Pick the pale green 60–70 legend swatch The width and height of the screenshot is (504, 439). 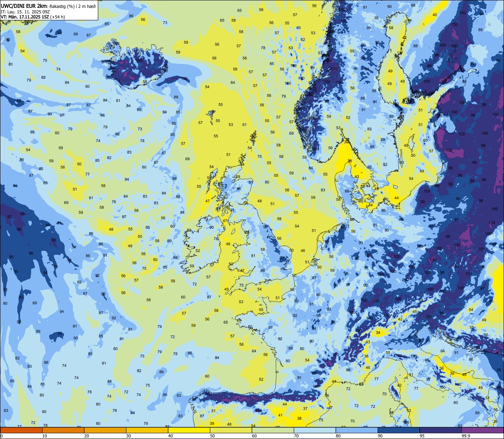(273, 430)
